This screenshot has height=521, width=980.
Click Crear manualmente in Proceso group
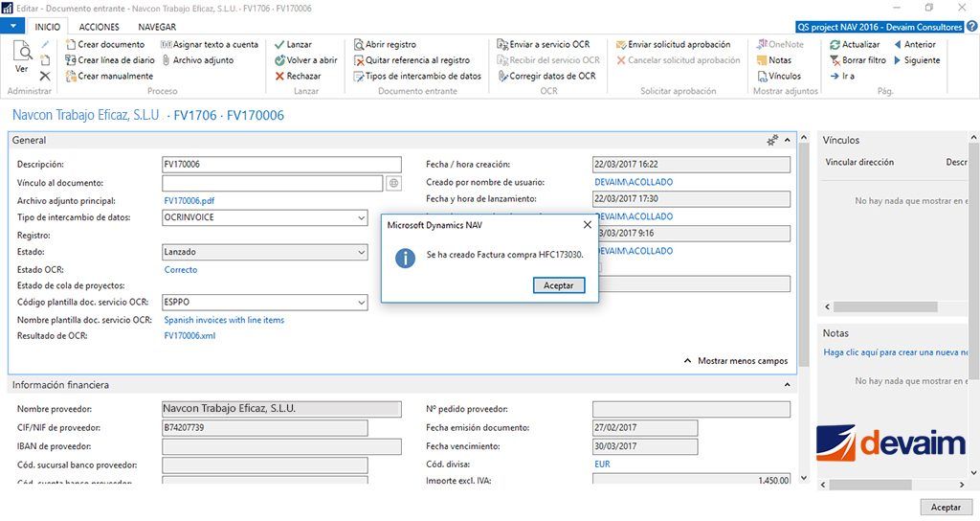point(109,76)
